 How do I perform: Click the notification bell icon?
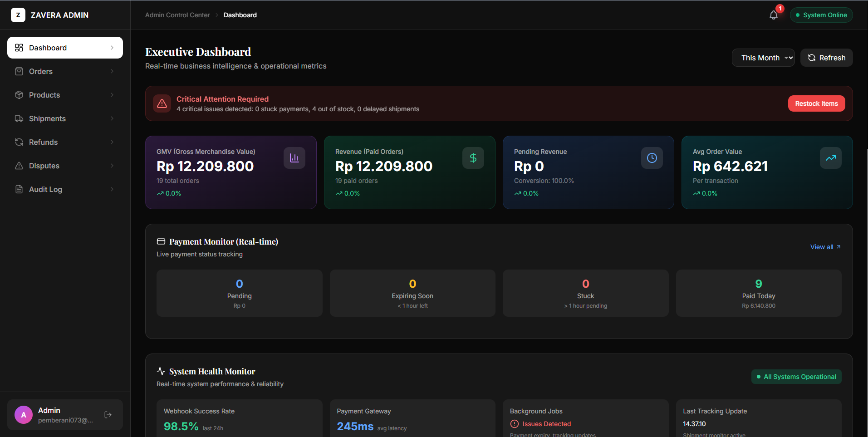pos(773,15)
